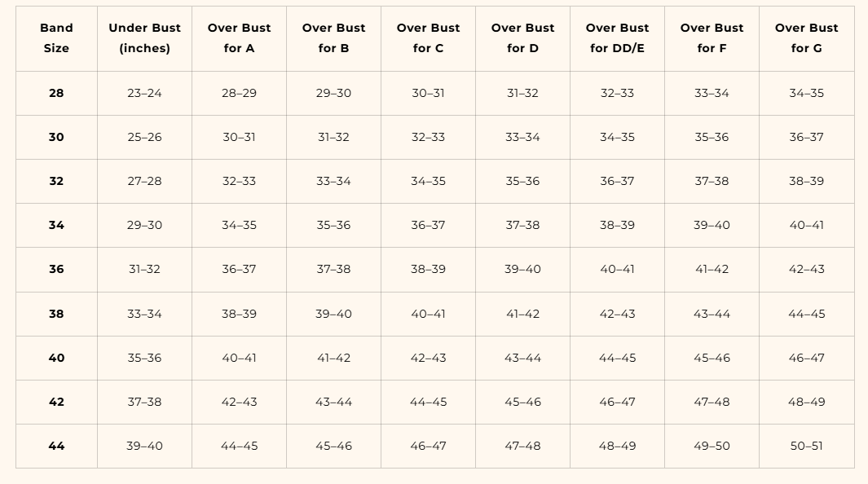Screen dimensions: 868x484
Task: Select the 50–51 cell in the G column
Action: click(807, 446)
